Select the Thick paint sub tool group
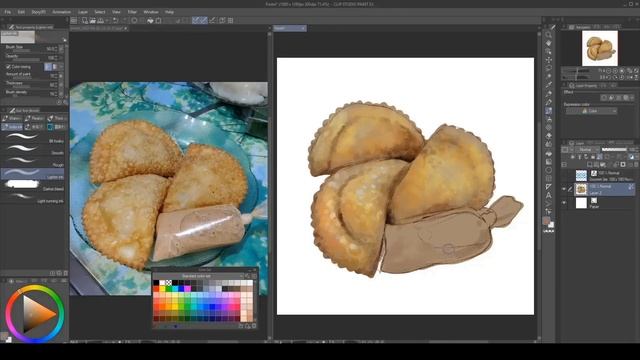This screenshot has height=360, width=640. pos(56,118)
